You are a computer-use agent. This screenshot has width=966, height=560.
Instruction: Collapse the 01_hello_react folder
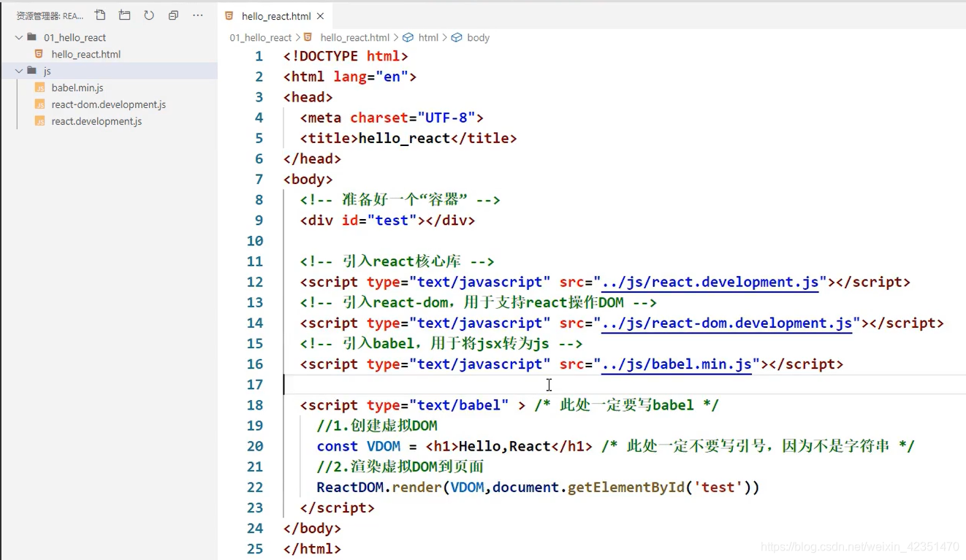19,37
